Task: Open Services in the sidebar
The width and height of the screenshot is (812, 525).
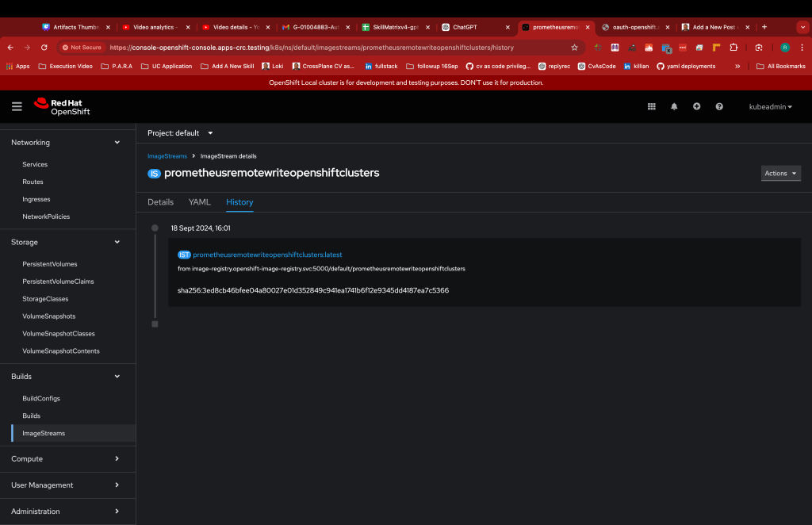Action: click(x=35, y=164)
